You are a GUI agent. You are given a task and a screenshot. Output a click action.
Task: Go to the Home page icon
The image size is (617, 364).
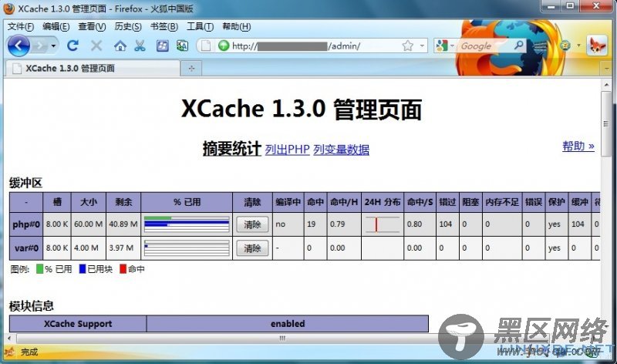coord(120,46)
